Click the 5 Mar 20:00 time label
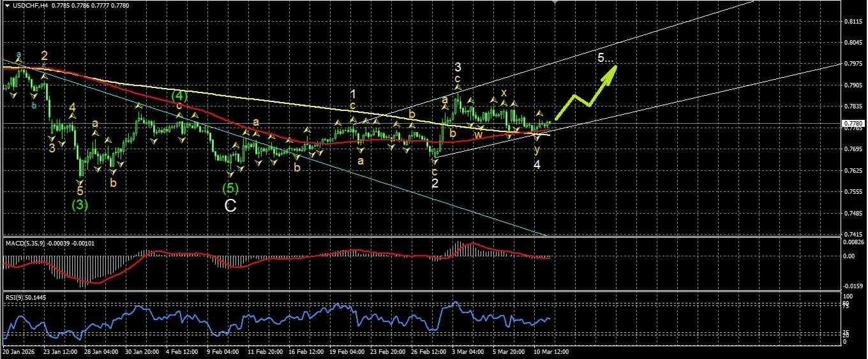This screenshot has width=868, height=359. pos(510,351)
